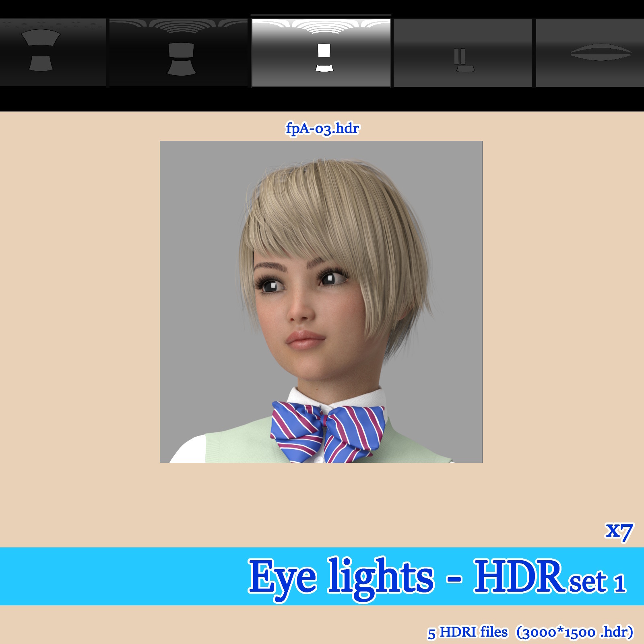Select the fourth HDRI thumbnail with bars
Image resolution: width=644 pixels, height=644 pixels.
click(x=462, y=52)
